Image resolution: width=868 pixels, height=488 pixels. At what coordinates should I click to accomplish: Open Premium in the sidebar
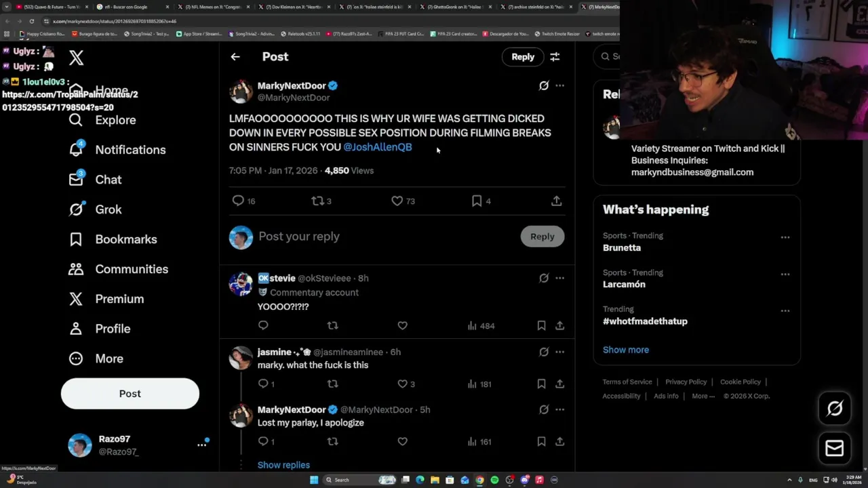(106, 299)
